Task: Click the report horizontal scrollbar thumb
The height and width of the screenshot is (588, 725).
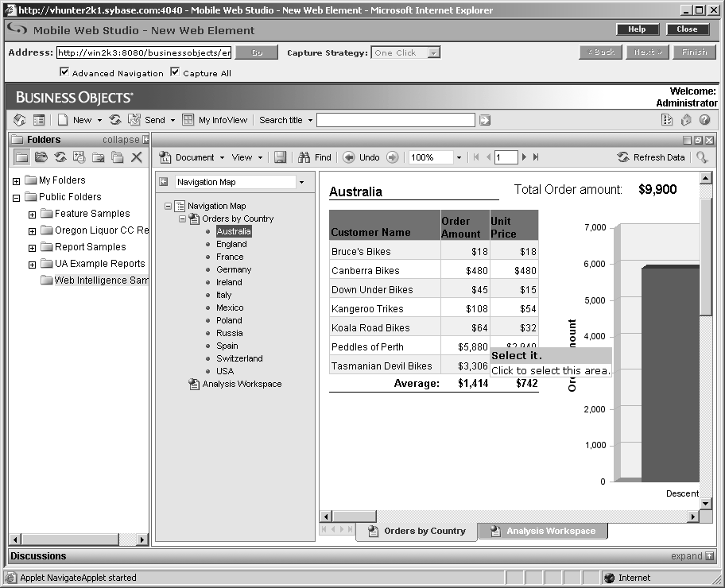Action: click(355, 516)
